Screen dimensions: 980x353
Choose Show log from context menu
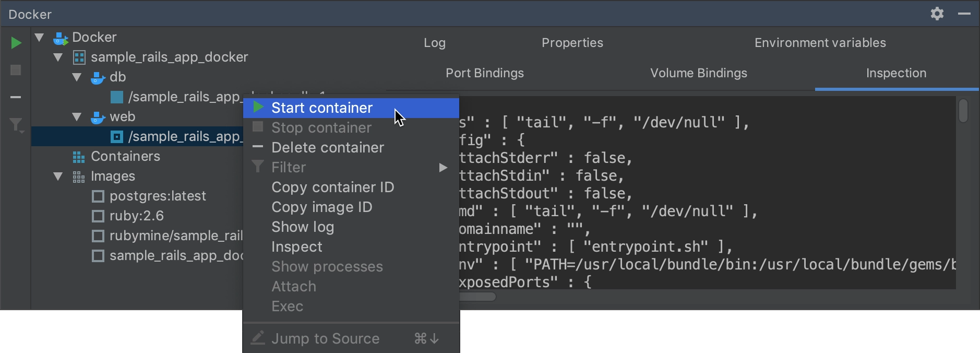(351, 227)
